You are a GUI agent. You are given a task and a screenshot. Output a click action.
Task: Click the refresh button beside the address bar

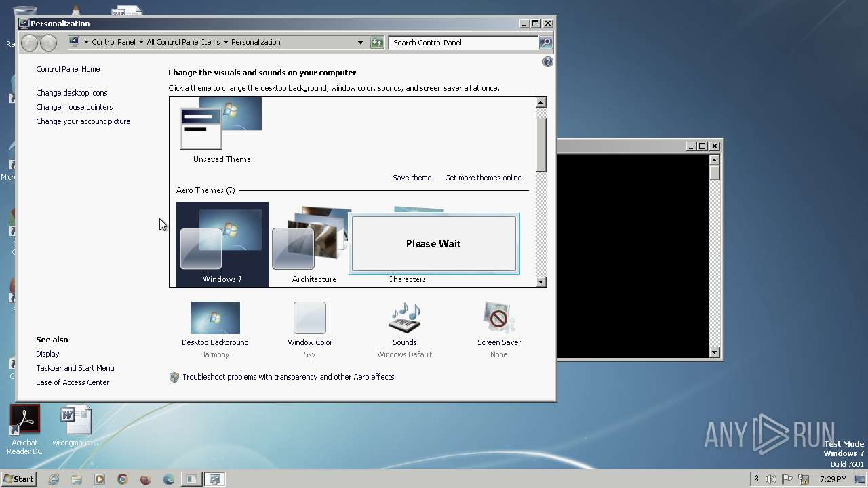[x=377, y=42]
